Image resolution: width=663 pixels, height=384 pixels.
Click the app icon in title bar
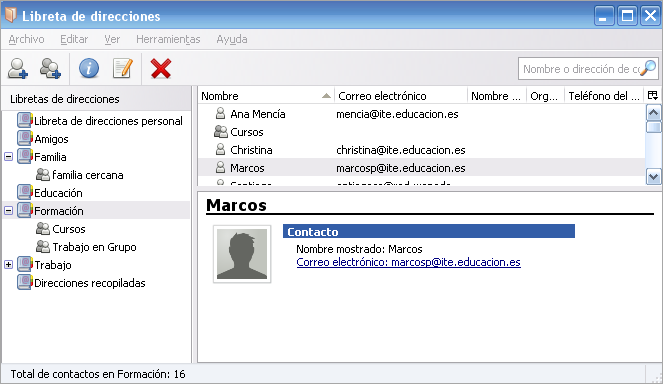(11, 15)
